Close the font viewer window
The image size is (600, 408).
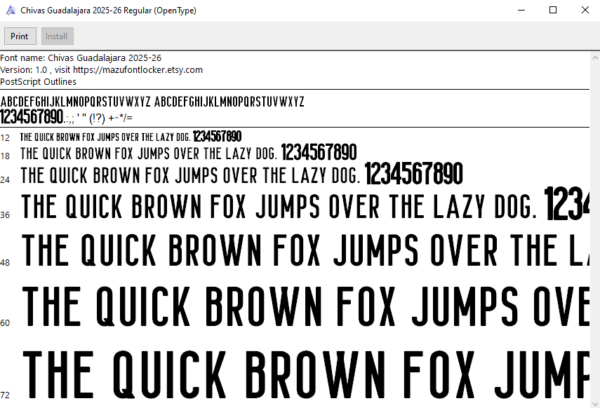pos(585,10)
